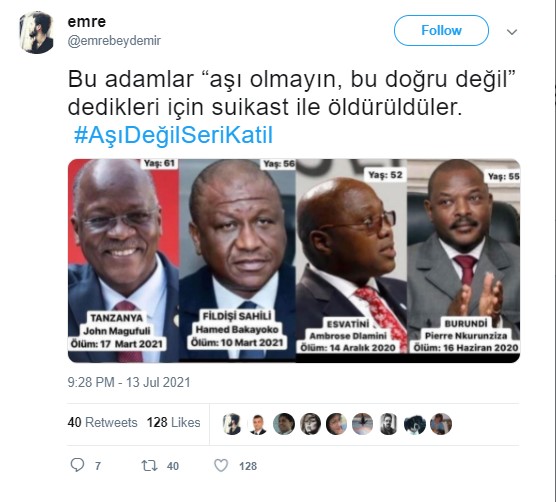
Task: Click the retweet arrows icon
Action: (x=149, y=465)
